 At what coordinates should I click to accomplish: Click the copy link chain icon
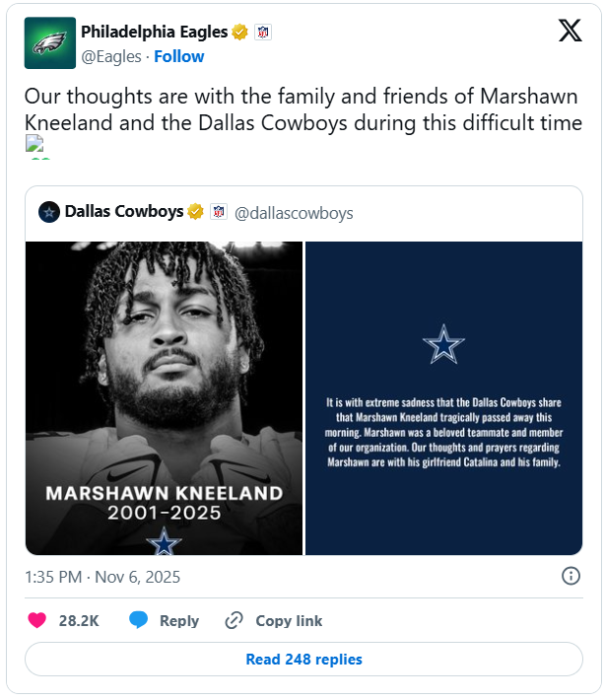(x=235, y=620)
